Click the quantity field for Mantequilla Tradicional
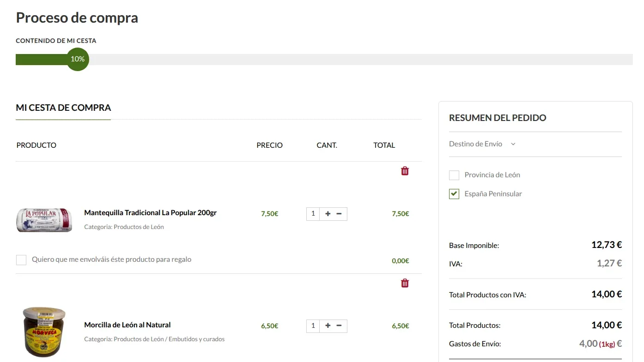Viewport: 644px width, 362px height. pyautogui.click(x=313, y=213)
